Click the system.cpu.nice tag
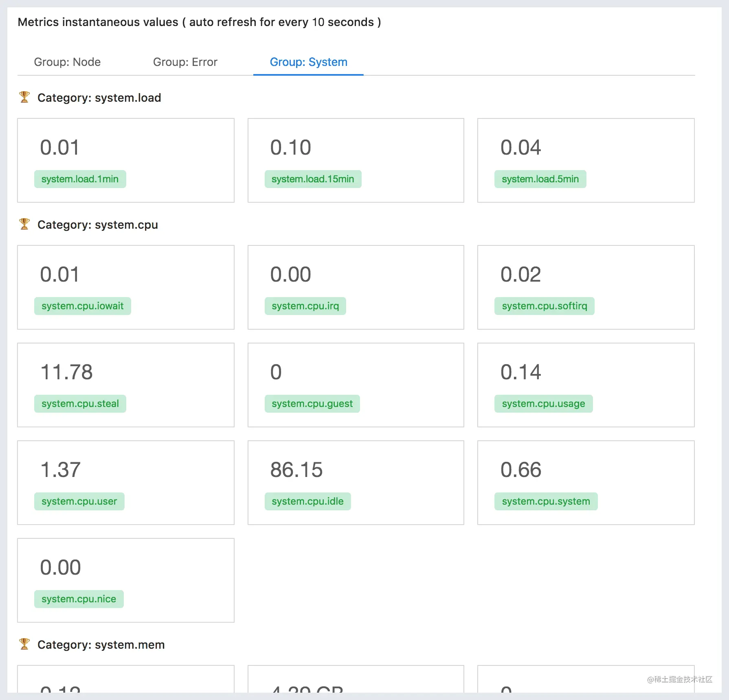Screen dimensions: 729x700 (79, 599)
